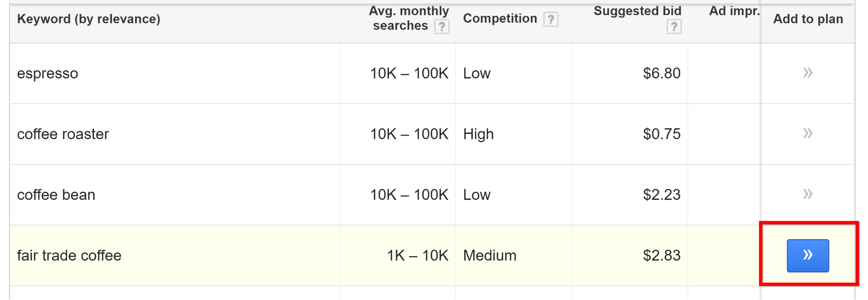The height and width of the screenshot is (300, 868).
Task: Sort by Keyword (by relevance) header
Action: coord(89,19)
